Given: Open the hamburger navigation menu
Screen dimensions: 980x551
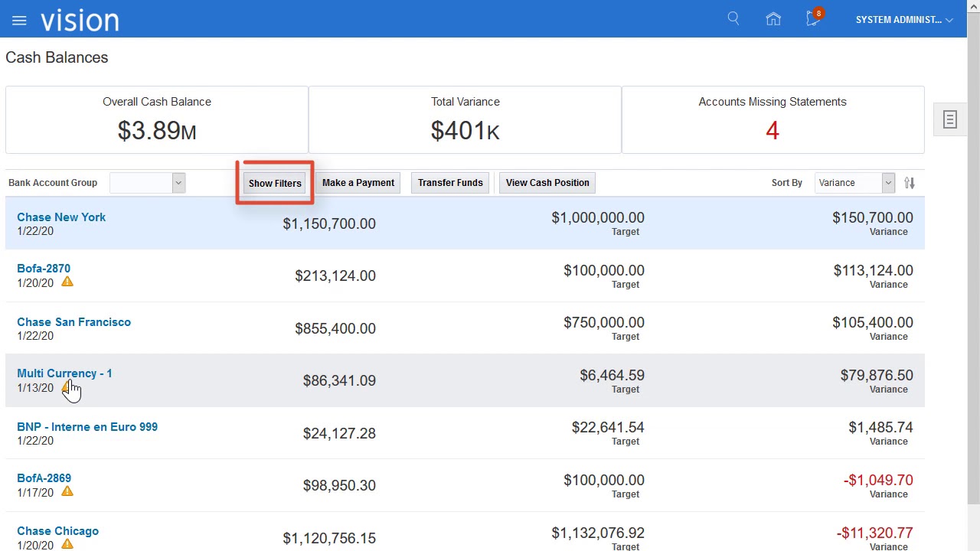Looking at the screenshot, I should pyautogui.click(x=19, y=21).
